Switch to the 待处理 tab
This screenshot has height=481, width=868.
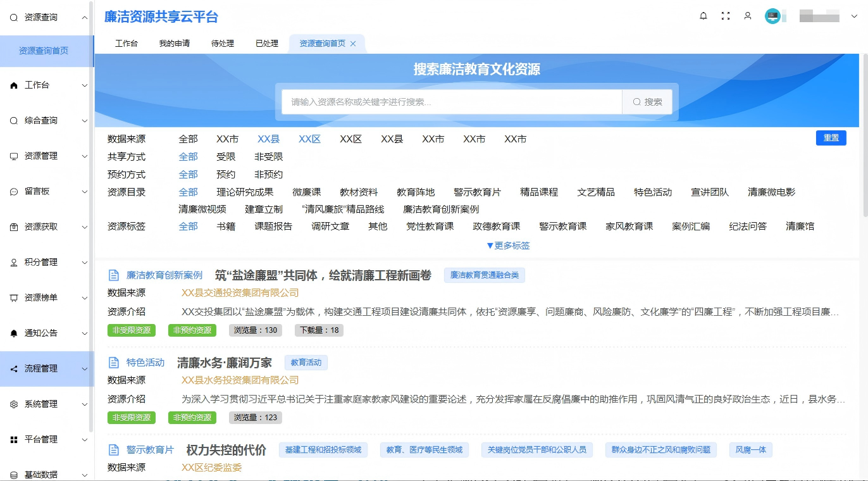(x=223, y=44)
